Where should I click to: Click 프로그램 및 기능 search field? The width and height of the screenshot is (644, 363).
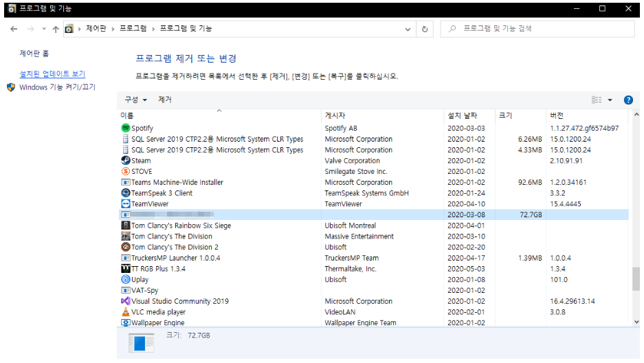[x=537, y=29]
